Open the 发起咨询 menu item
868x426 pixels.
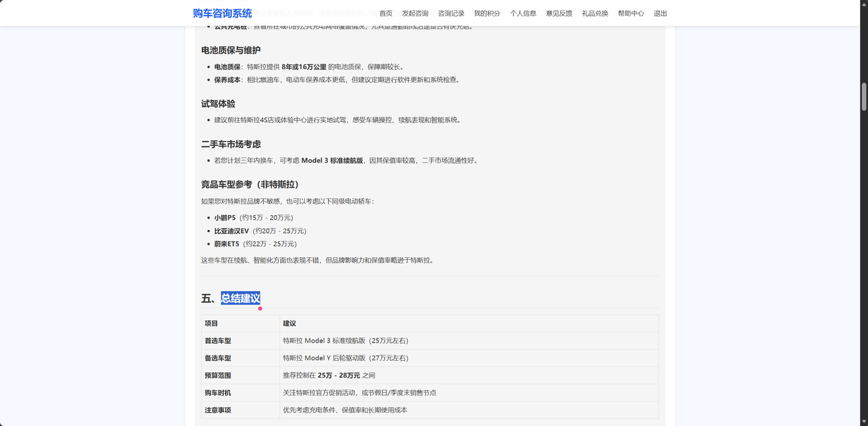click(415, 14)
